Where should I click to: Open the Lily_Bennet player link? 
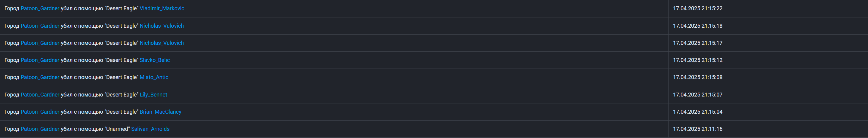(153, 95)
